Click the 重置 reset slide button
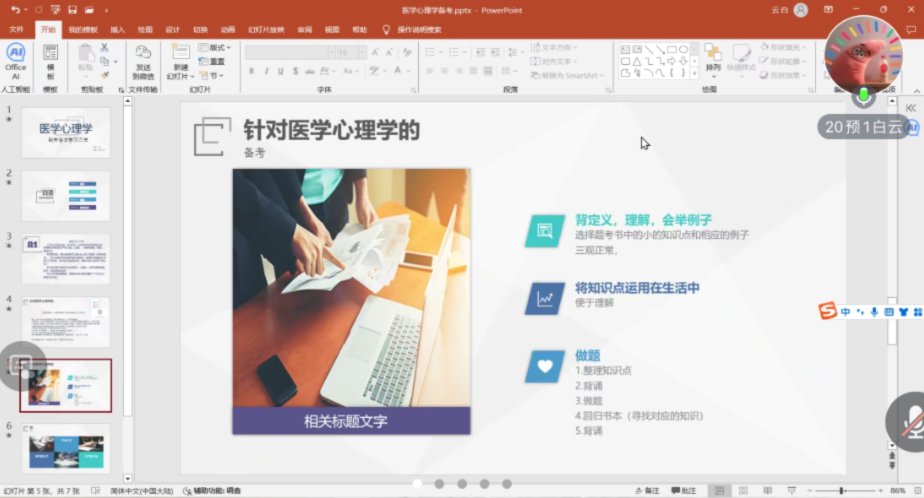Image resolution: width=924 pixels, height=498 pixels. [x=212, y=61]
